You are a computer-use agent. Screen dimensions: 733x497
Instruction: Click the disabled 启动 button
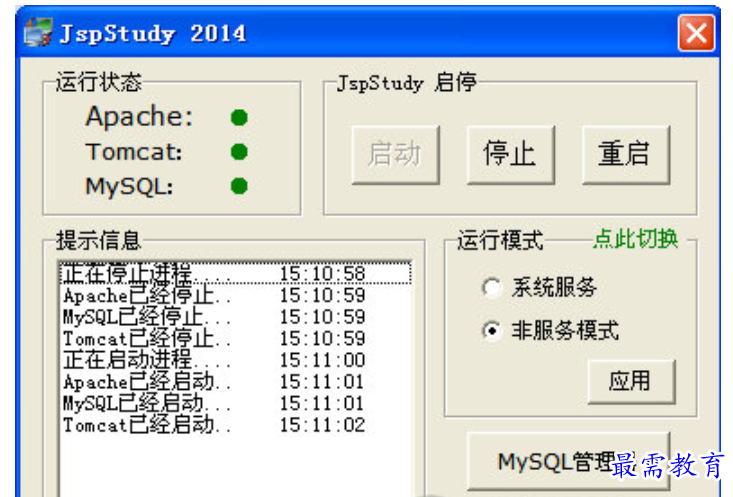pyautogui.click(x=395, y=154)
